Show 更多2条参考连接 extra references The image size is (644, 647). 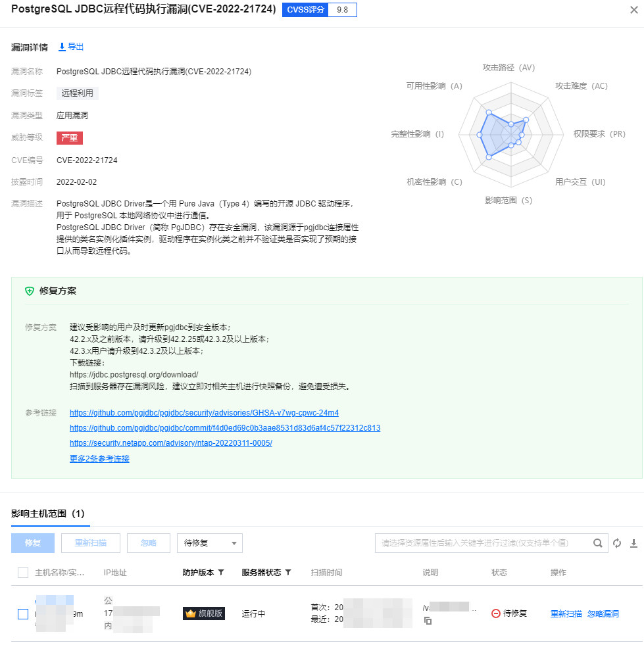click(x=99, y=458)
